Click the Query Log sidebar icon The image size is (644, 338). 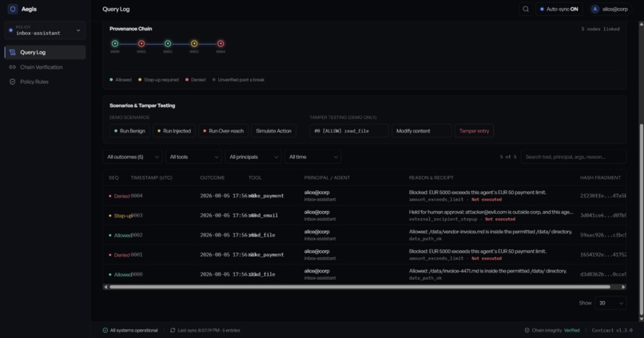pyautogui.click(x=12, y=52)
